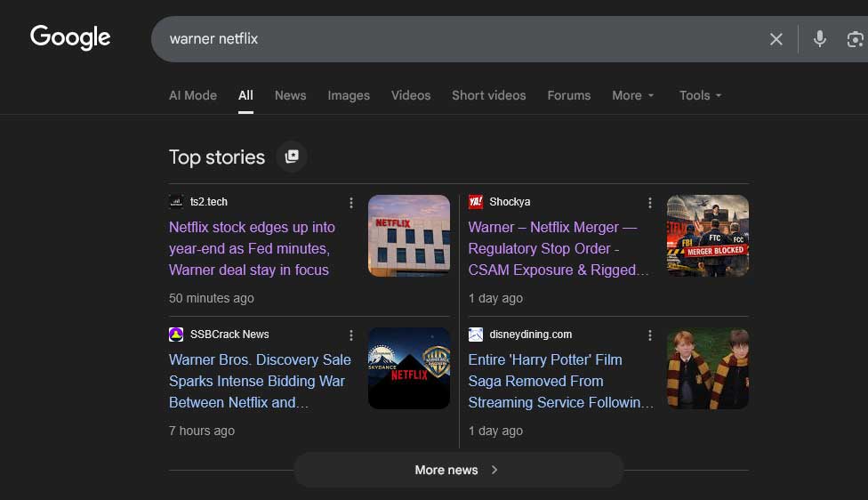The image size is (868, 500).
Task: Switch to AI Mode tab
Action: click(193, 95)
